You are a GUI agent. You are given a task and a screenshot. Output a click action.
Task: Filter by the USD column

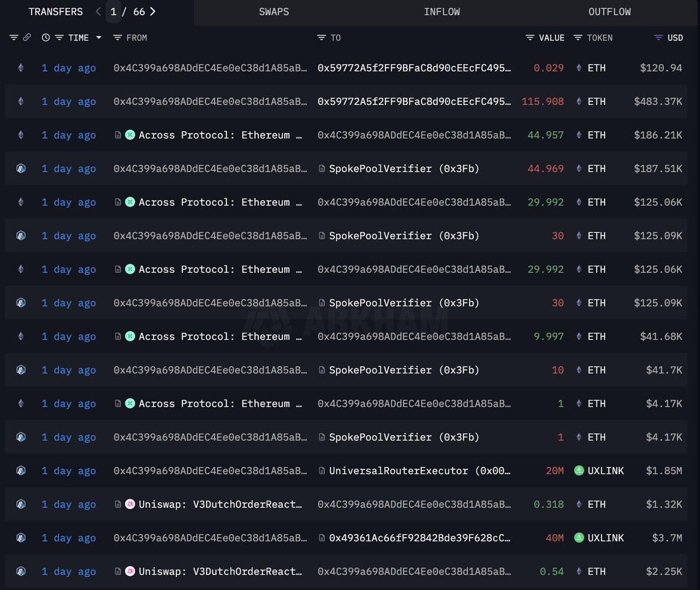tap(658, 37)
